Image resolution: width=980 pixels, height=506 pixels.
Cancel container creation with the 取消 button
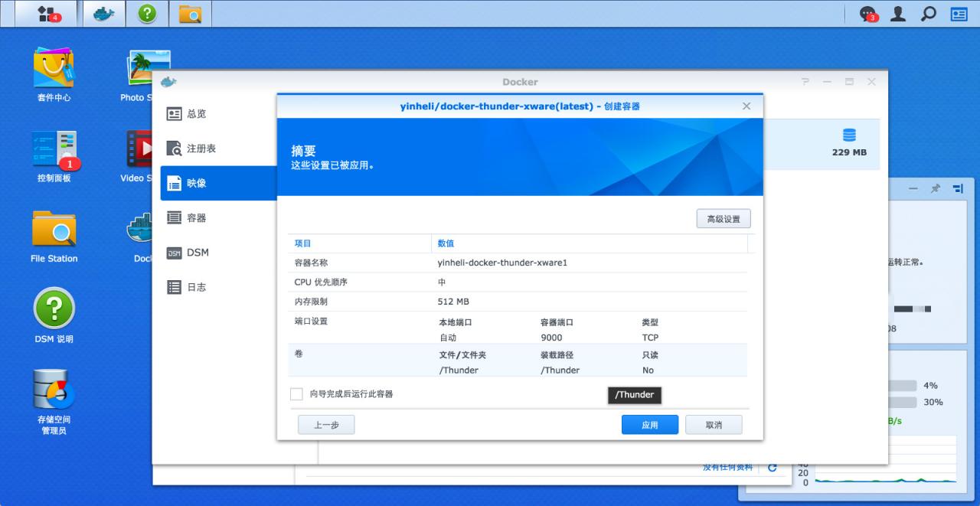pyautogui.click(x=713, y=424)
